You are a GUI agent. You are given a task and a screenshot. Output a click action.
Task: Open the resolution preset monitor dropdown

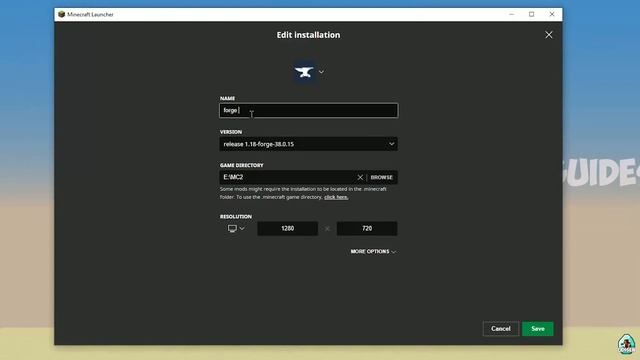pyautogui.click(x=236, y=229)
